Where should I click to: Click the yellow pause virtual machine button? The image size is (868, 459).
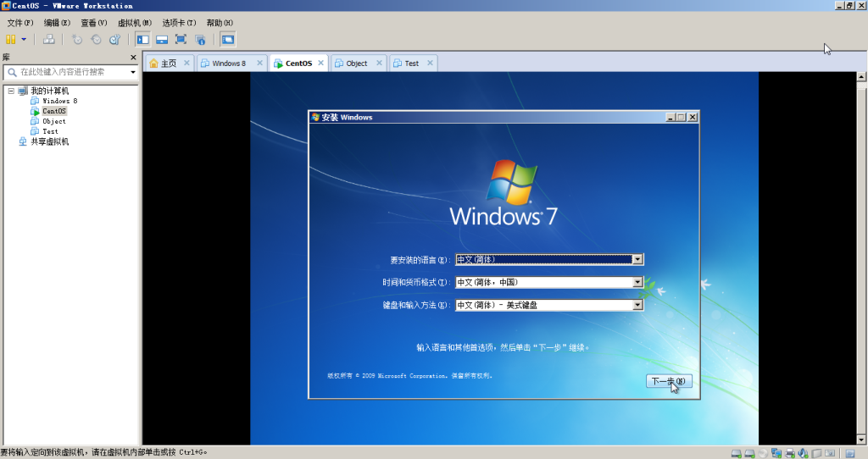[10, 39]
